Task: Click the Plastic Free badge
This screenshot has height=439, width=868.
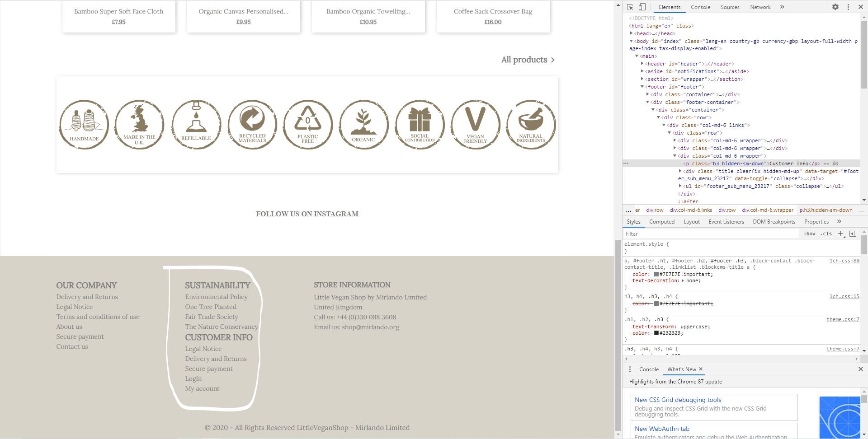Action: coord(308,125)
